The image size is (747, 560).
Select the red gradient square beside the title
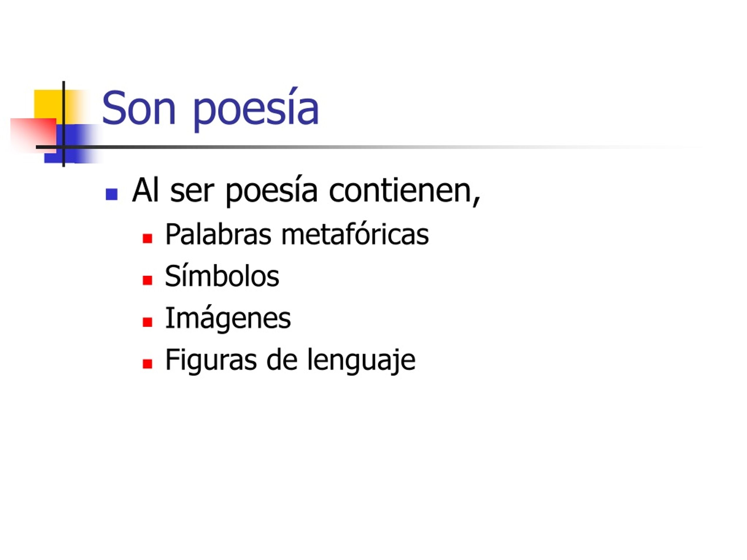33,135
